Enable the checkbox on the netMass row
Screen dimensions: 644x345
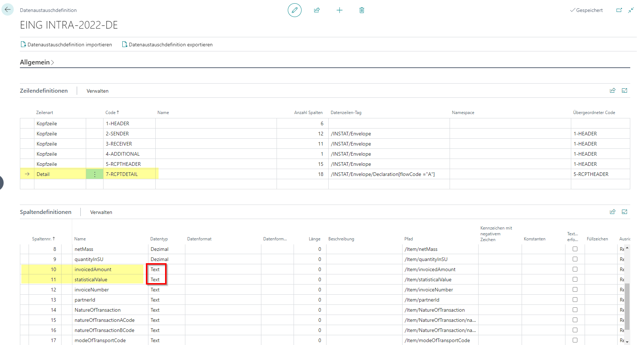pyautogui.click(x=575, y=249)
